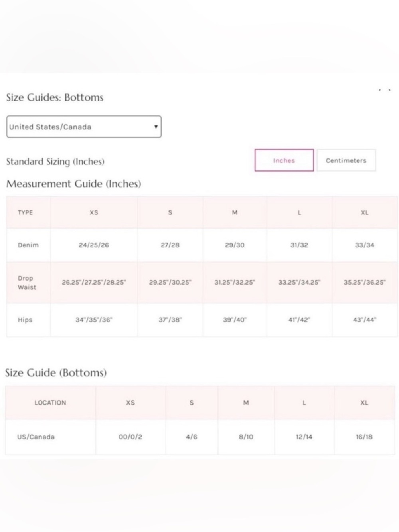
Task: Click the Hips row label
Action: (25, 320)
